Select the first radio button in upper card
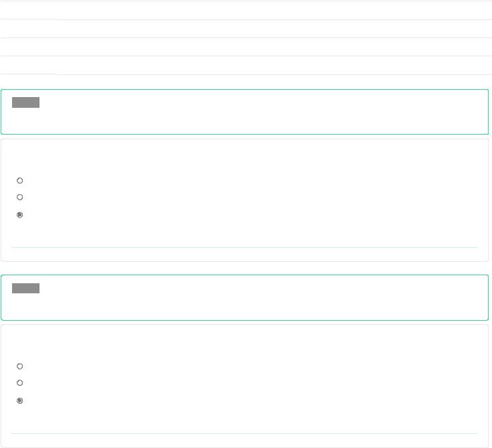 (x=20, y=181)
